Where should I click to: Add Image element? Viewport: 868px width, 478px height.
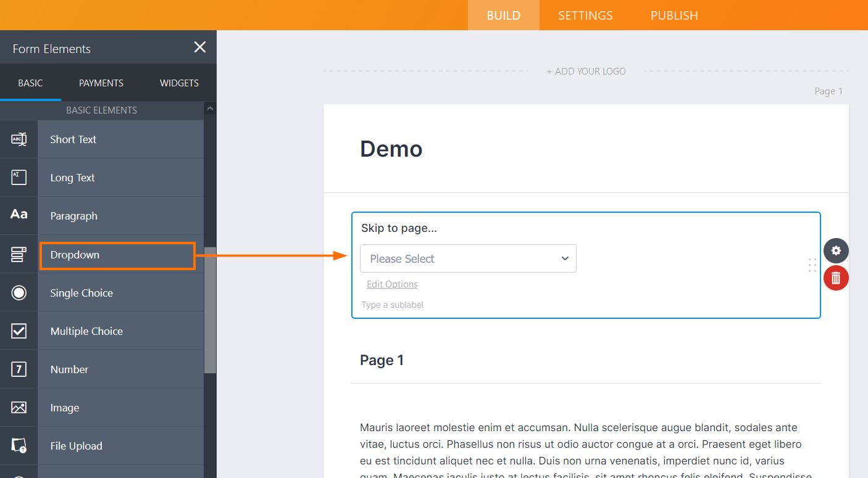(x=120, y=408)
